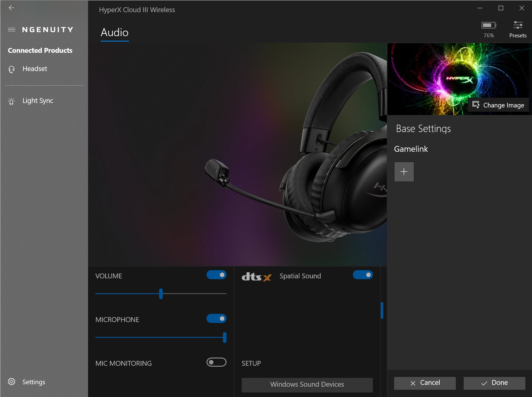The width and height of the screenshot is (532, 397).
Task: Click the back arrow at top left
Action: (x=12, y=8)
